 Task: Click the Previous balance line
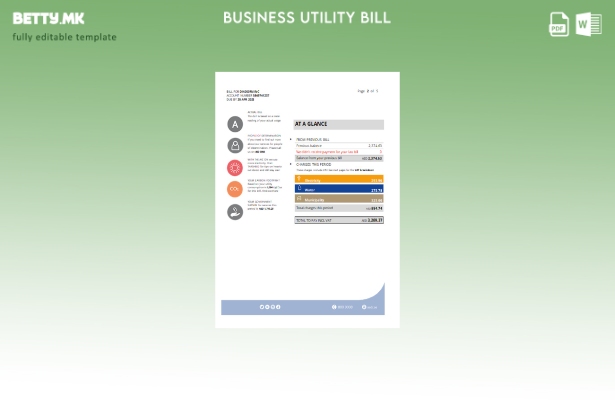point(339,145)
